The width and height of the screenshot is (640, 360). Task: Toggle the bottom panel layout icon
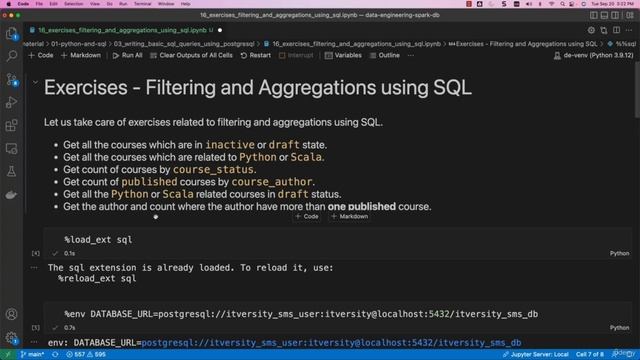pos(604,15)
